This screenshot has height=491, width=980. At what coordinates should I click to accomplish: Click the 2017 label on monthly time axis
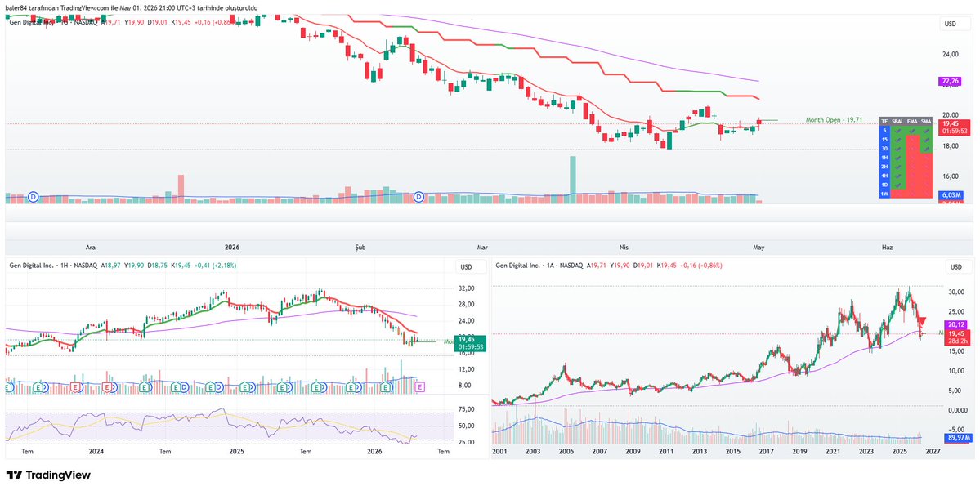coord(766,450)
